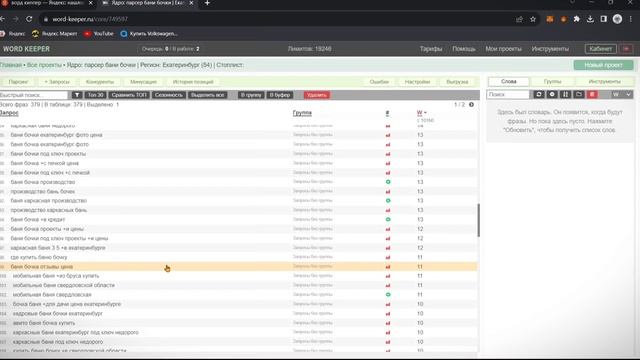Select Инструменты tab in right panel
Screen dimensions: 640x360
[604, 81]
